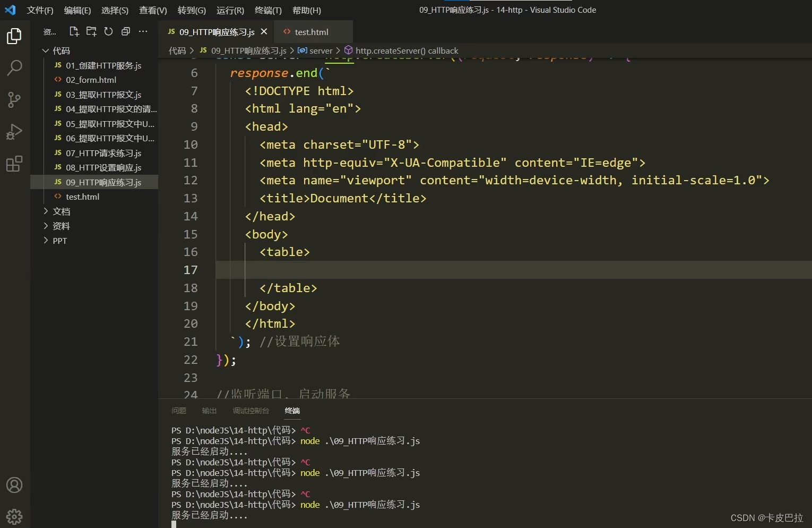812x528 pixels.
Task: Select the 09_HTTP响应练习.js editor tab
Action: click(217, 32)
